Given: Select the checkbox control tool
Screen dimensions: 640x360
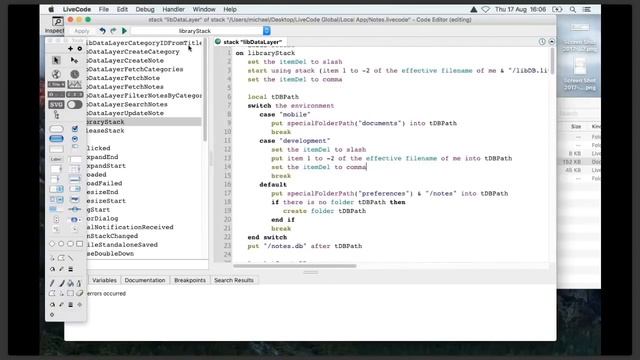Looking at the screenshot, I should (x=75, y=129).
